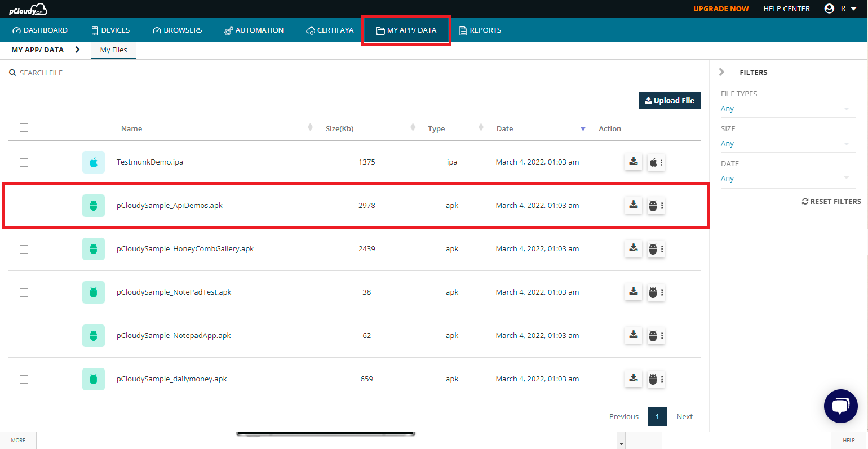Click the MORE button at bottom left

click(18, 440)
